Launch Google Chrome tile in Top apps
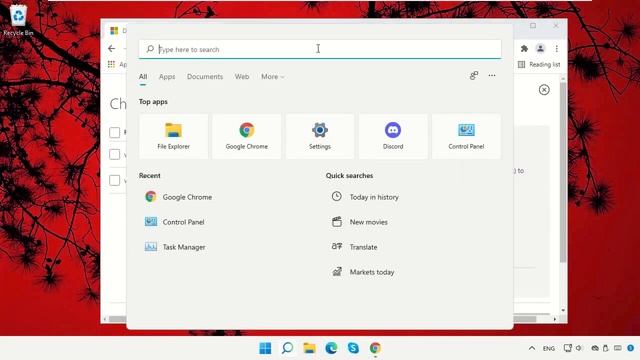The height and width of the screenshot is (360, 640). pos(247,136)
